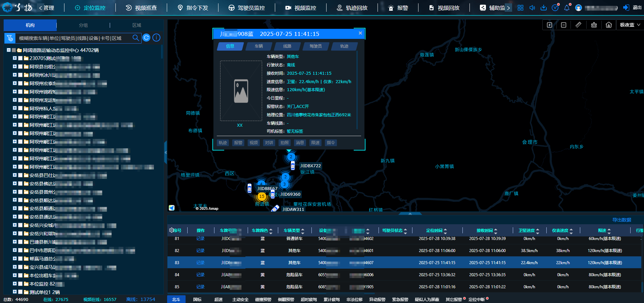Click the map zoom-in plus icon
644x303 pixels.
tap(549, 25)
